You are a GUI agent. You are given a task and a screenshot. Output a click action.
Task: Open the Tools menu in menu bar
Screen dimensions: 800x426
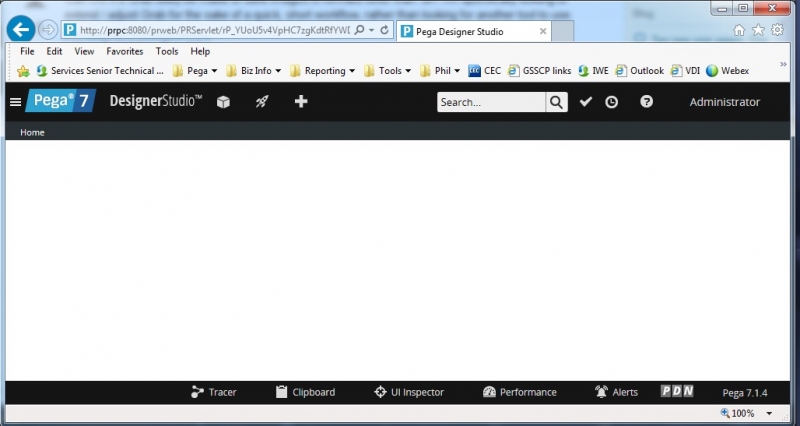click(x=167, y=51)
